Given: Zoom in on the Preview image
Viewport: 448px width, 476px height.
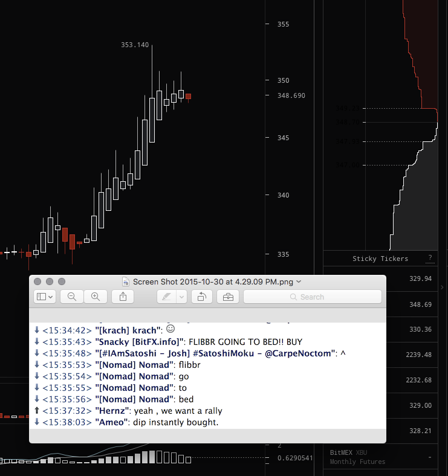Looking at the screenshot, I should click(96, 297).
